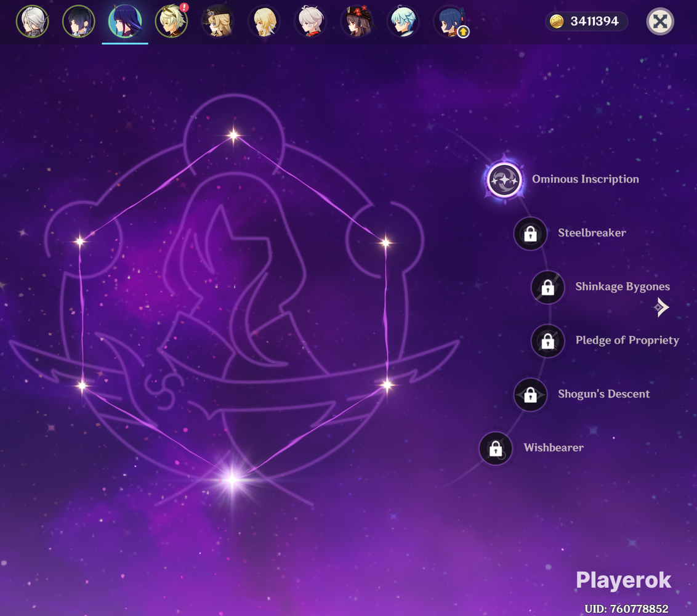Select the purple-haired Raiden Shogun avatar
The height and width of the screenshot is (616, 697).
[125, 21]
